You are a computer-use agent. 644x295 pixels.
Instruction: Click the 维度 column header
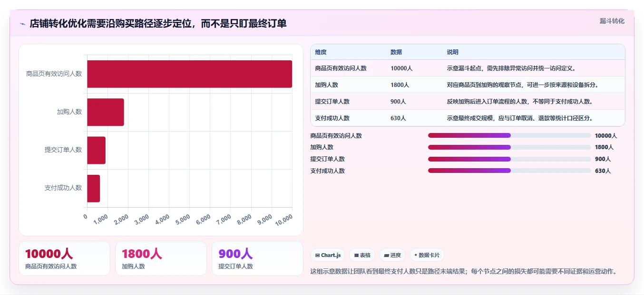(x=321, y=52)
